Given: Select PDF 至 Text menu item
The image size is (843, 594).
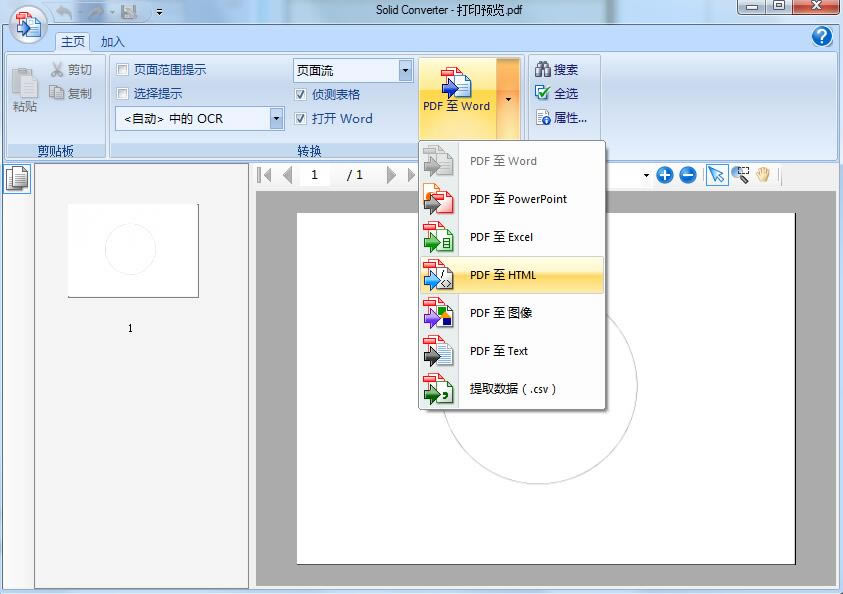Looking at the screenshot, I should point(512,351).
